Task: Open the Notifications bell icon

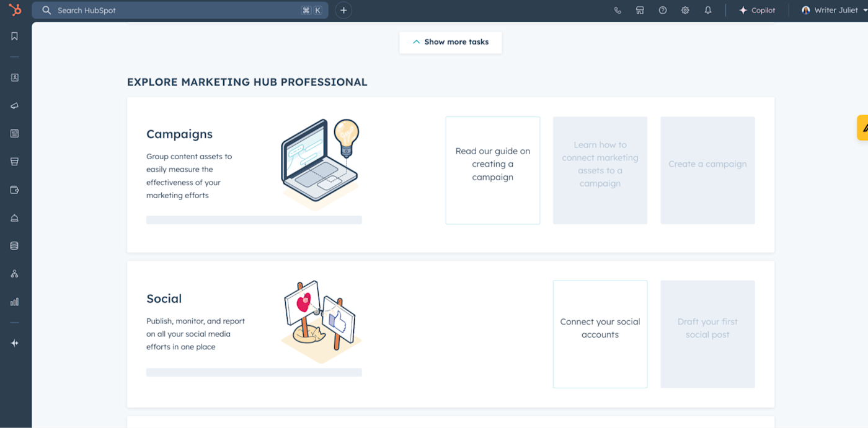Action: point(708,11)
